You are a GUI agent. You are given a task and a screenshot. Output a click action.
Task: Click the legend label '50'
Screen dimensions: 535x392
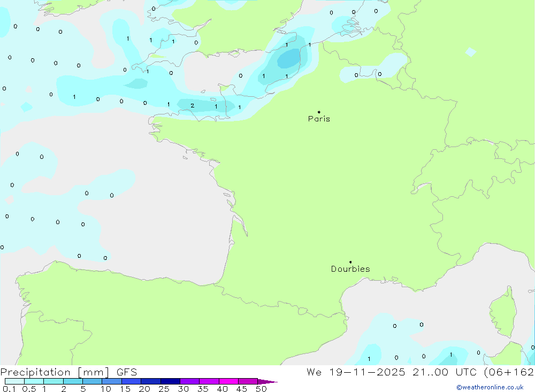(261, 389)
